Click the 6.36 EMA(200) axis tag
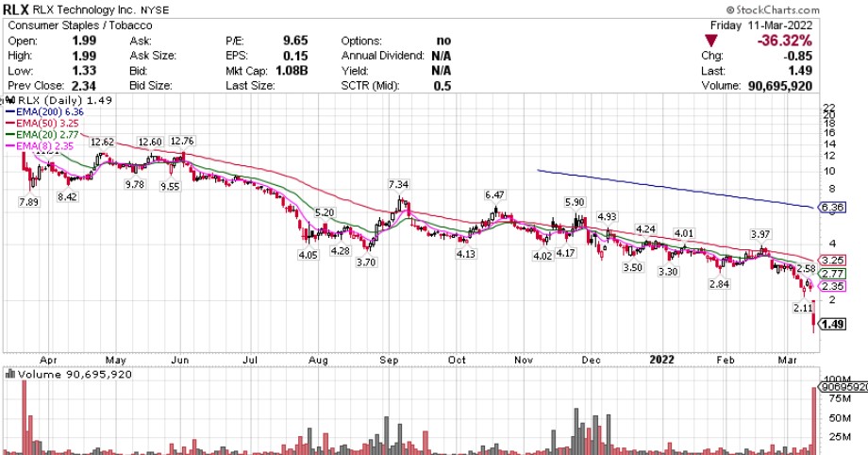The width and height of the screenshot is (868, 455). point(832,208)
